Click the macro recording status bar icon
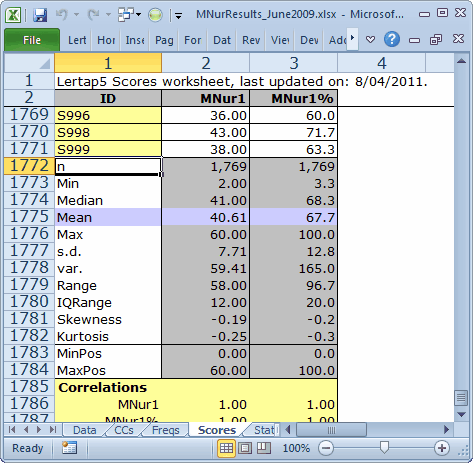Viewport: 473px width, 463px height. (x=69, y=448)
